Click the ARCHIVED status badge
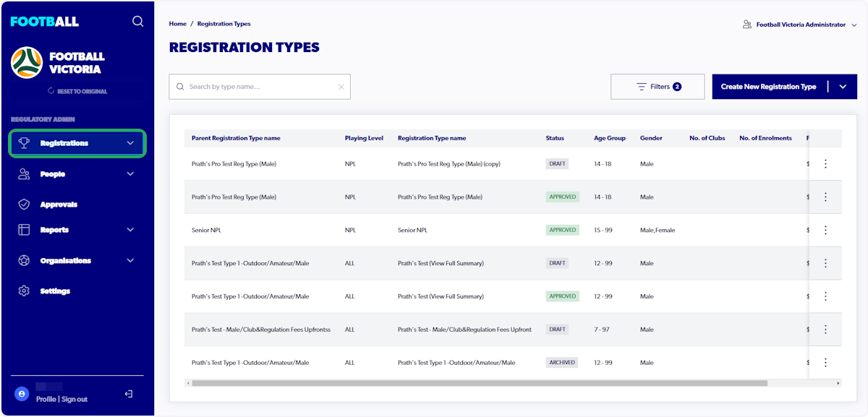Viewport: 868px width, 417px height. coord(562,363)
